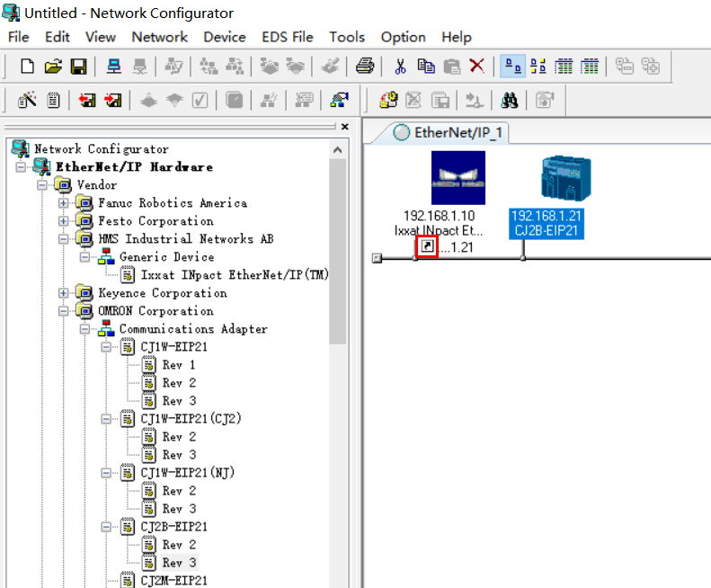Toggle the Small Icons view button
This screenshot has width=711, height=588.
538,66
